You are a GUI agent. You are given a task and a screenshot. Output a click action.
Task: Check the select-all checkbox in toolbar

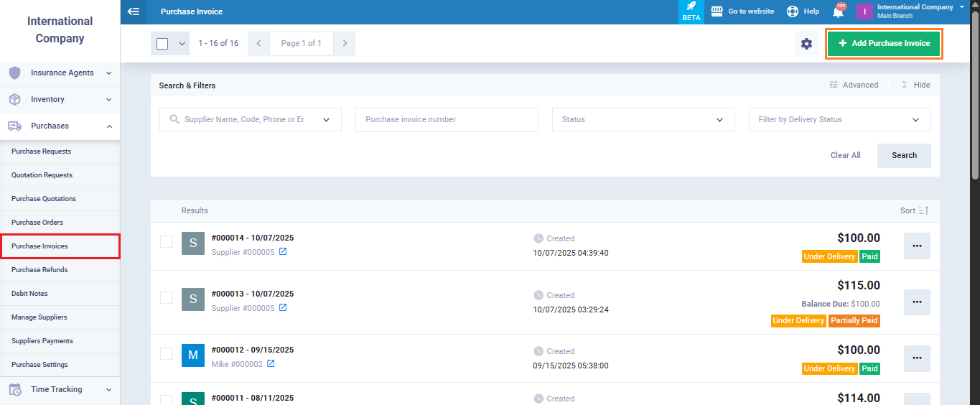point(162,44)
